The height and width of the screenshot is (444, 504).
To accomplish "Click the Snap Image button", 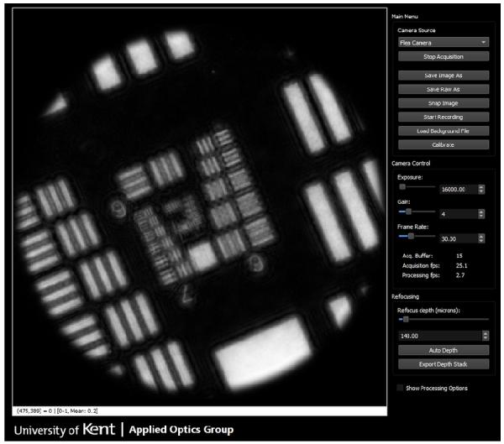I will point(442,102).
